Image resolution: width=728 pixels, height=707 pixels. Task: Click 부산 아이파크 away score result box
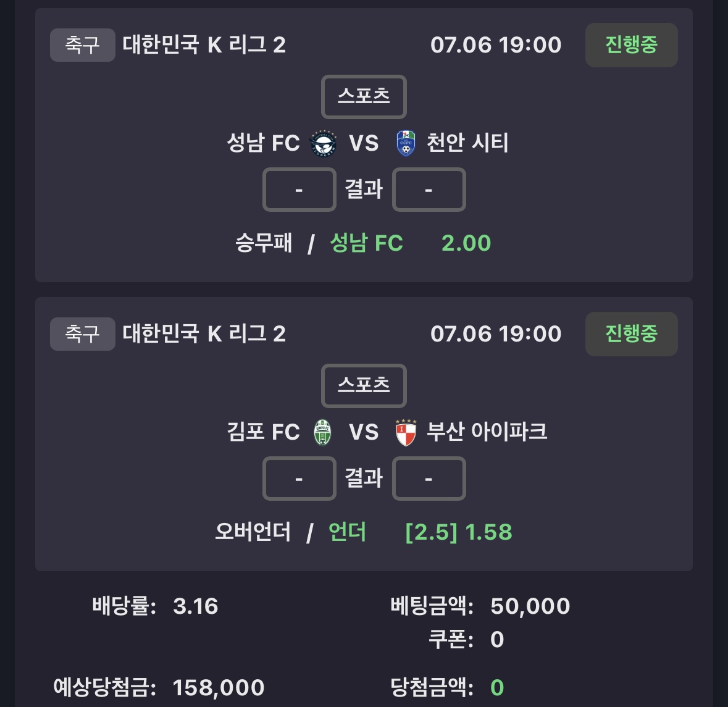[429, 478]
